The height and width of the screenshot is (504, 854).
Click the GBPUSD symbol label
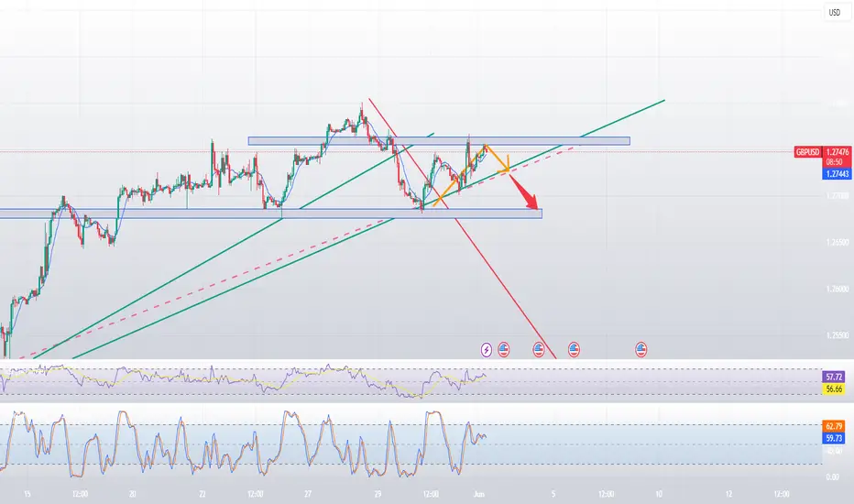807,152
